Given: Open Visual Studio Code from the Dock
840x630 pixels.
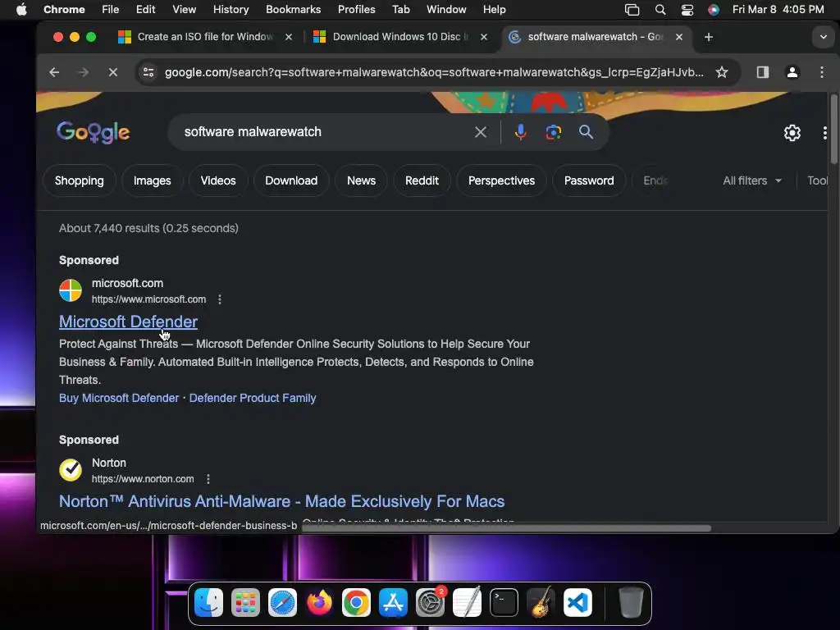Looking at the screenshot, I should point(578,603).
